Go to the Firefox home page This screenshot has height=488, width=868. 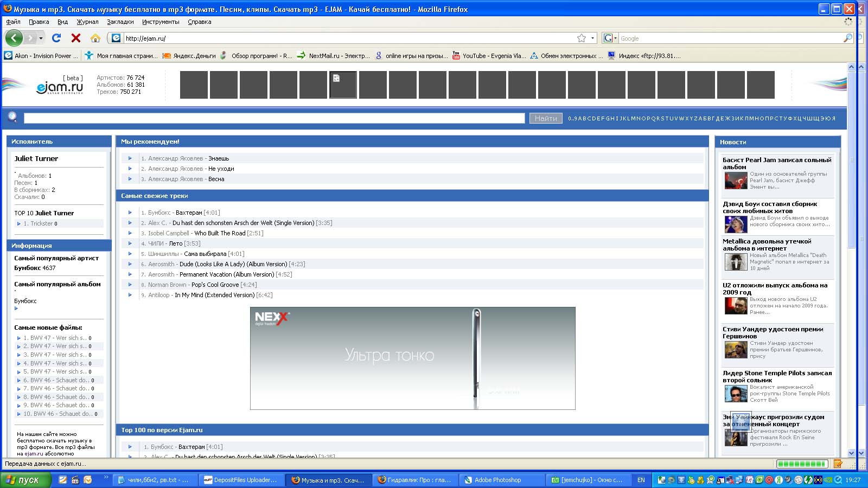95,38
